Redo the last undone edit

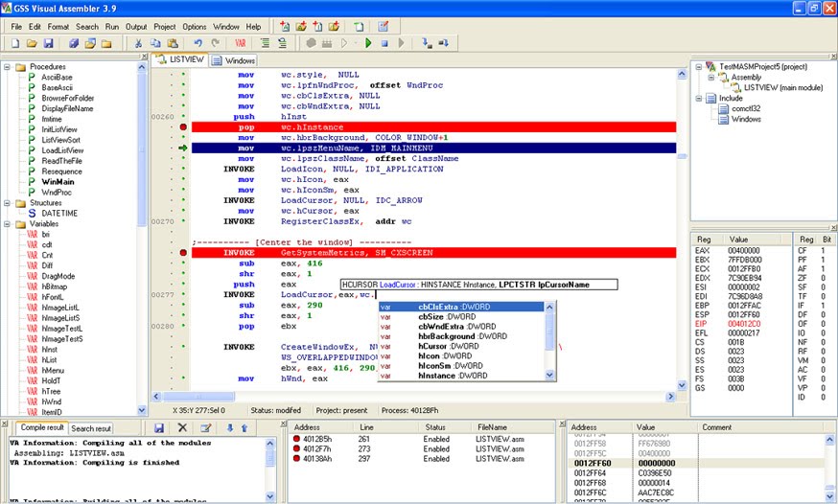[216, 43]
